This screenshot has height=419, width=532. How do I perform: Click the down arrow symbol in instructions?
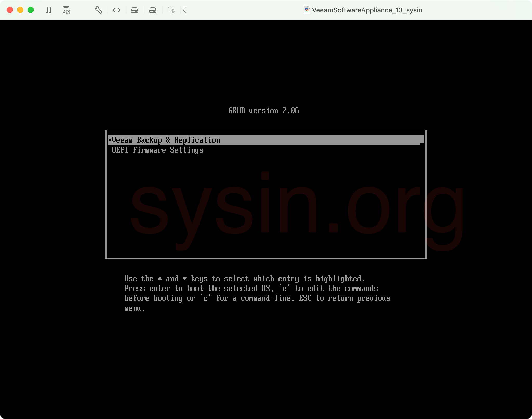pos(185,279)
